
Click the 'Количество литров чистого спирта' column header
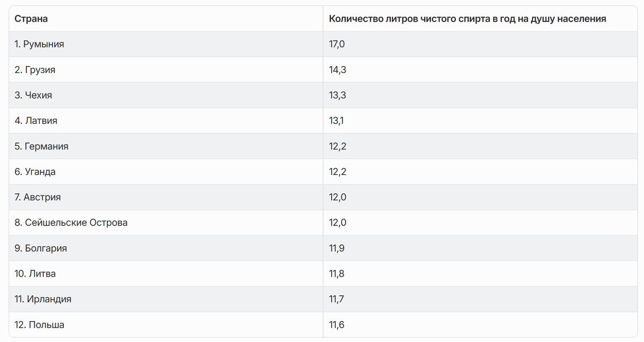click(x=480, y=19)
